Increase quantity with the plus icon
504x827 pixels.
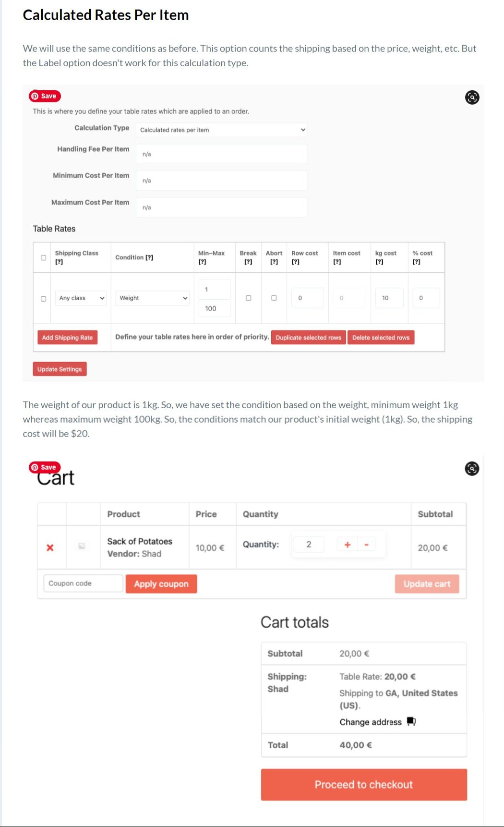pyautogui.click(x=348, y=545)
